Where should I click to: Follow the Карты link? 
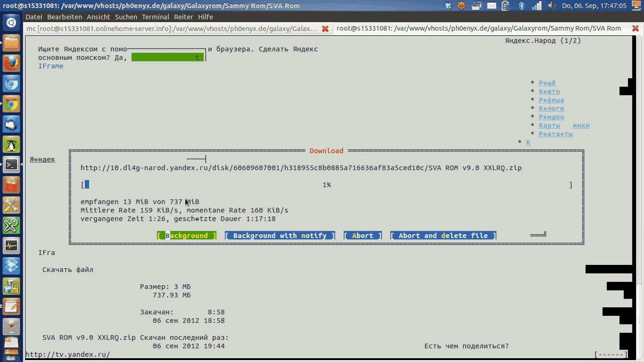(550, 125)
